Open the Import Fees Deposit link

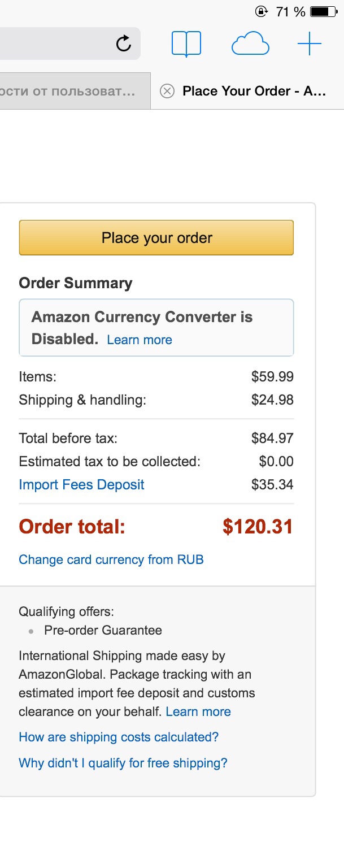pos(81,485)
